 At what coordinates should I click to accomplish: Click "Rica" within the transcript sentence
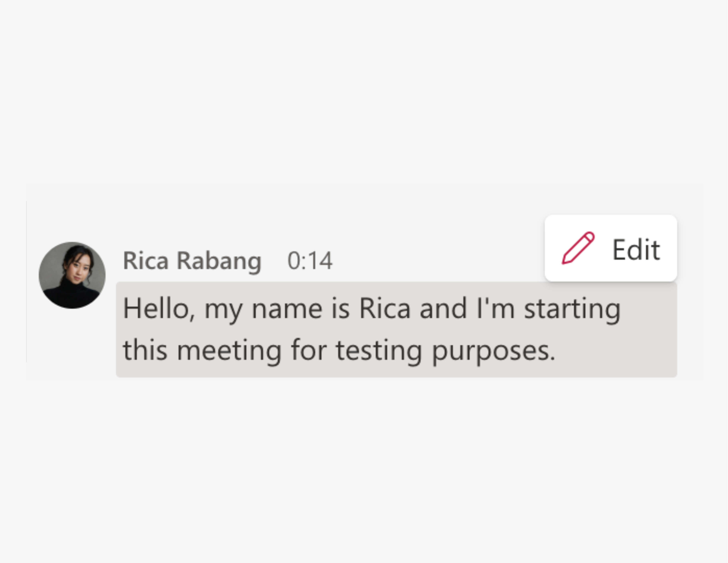(x=385, y=309)
